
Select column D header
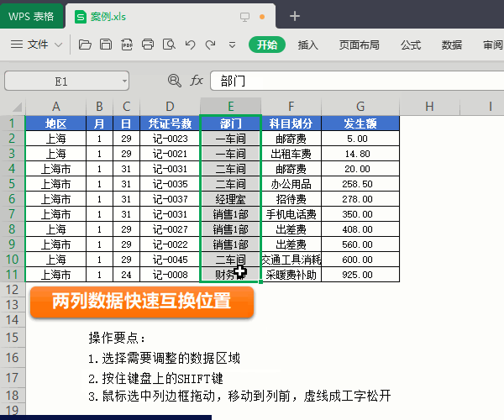(170, 107)
